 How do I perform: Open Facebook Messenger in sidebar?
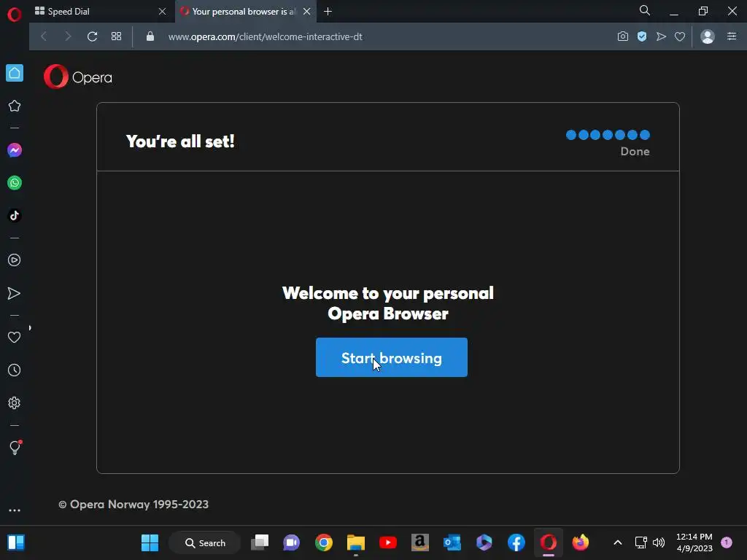tap(15, 150)
